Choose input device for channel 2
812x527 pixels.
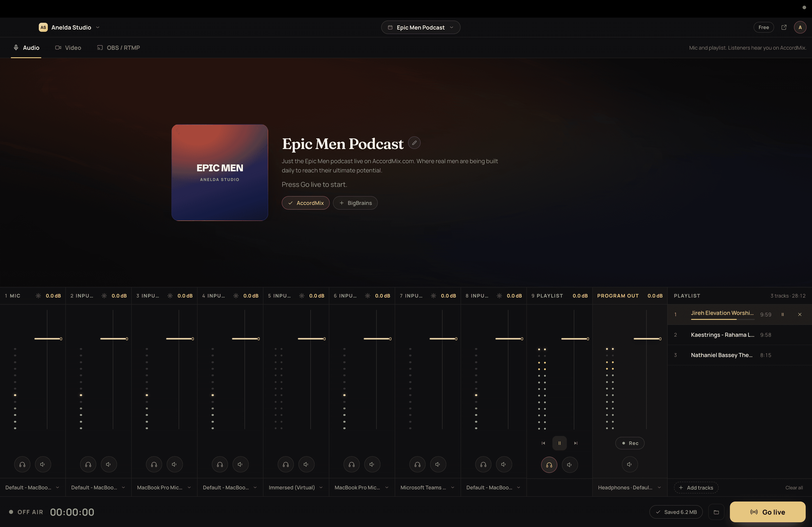pyautogui.click(x=98, y=488)
